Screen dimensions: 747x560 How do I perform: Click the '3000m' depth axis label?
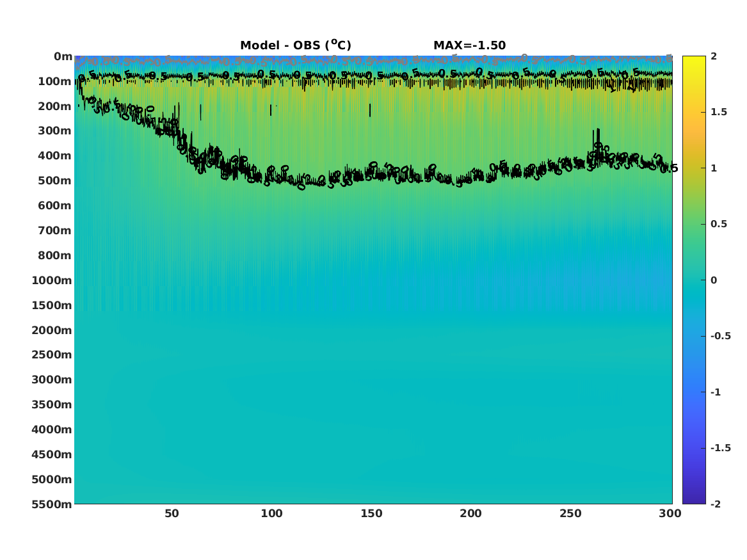tap(52, 380)
